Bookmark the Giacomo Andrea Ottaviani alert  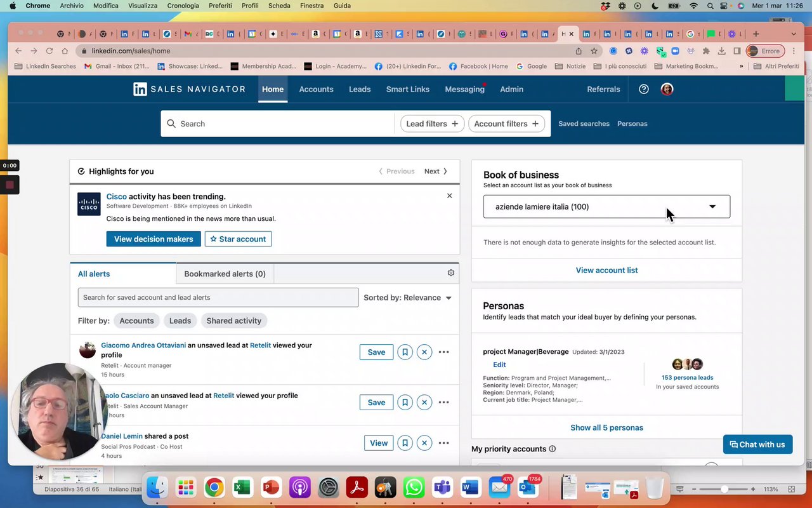coord(405,352)
